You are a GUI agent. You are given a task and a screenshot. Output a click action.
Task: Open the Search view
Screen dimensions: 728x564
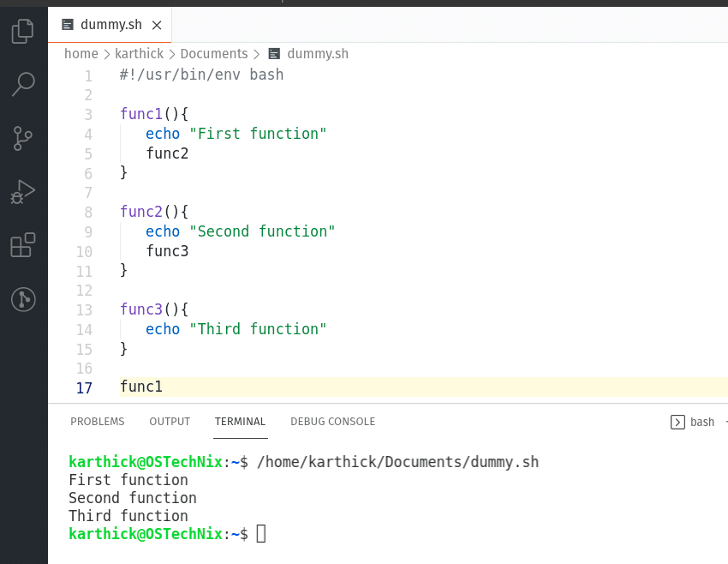point(22,83)
